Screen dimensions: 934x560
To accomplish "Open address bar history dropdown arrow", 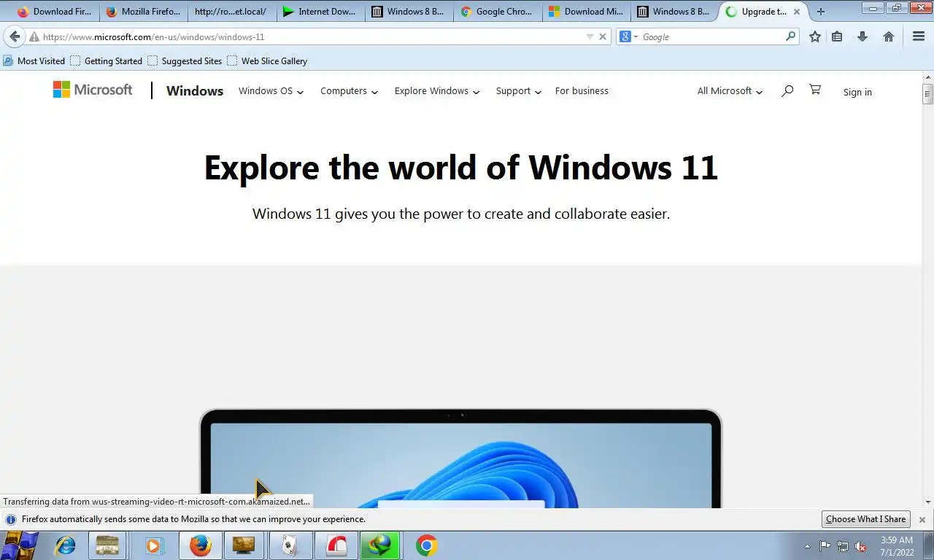I will 590,36.
